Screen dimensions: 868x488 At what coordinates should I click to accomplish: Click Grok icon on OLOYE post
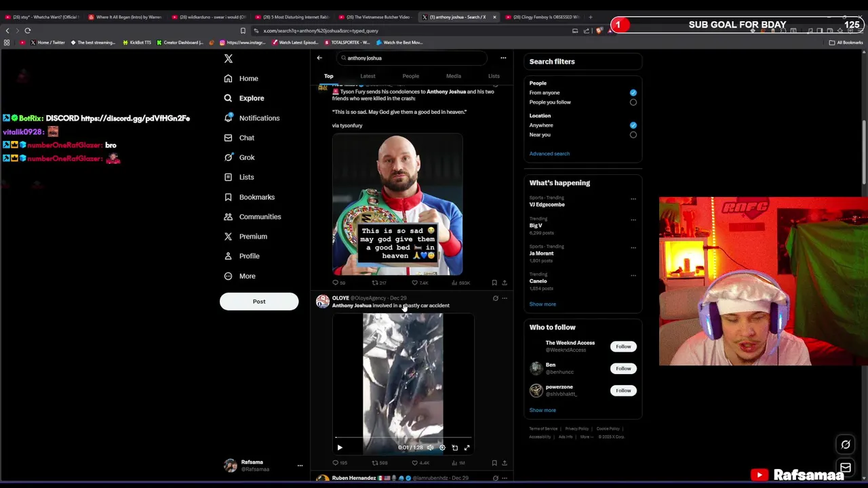[495, 298]
